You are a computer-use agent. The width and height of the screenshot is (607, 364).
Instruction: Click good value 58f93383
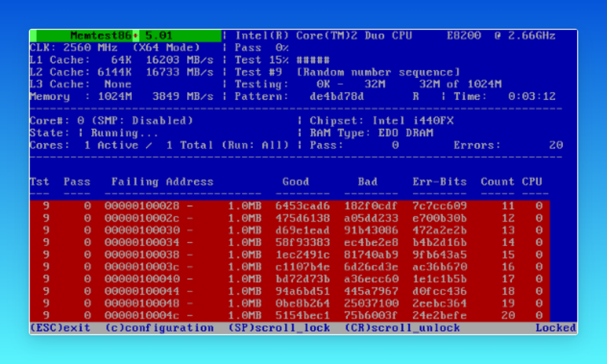pos(302,242)
